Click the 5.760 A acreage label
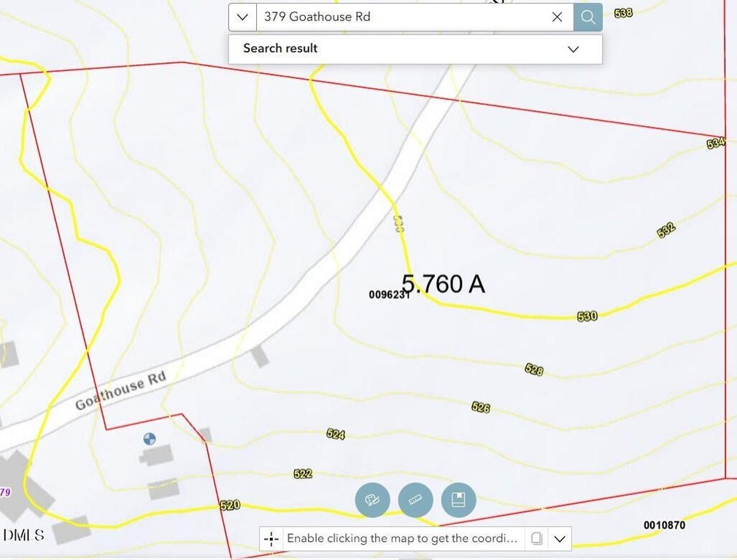This screenshot has height=560, width=737. point(444,284)
